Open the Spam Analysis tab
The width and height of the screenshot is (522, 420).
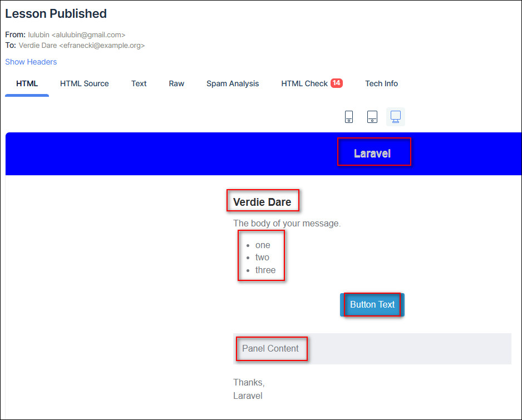[x=233, y=83]
